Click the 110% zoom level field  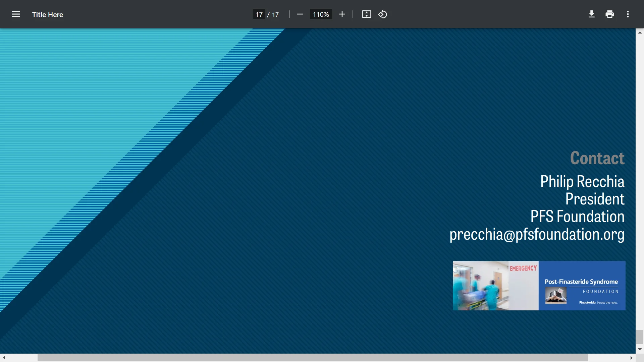(321, 14)
